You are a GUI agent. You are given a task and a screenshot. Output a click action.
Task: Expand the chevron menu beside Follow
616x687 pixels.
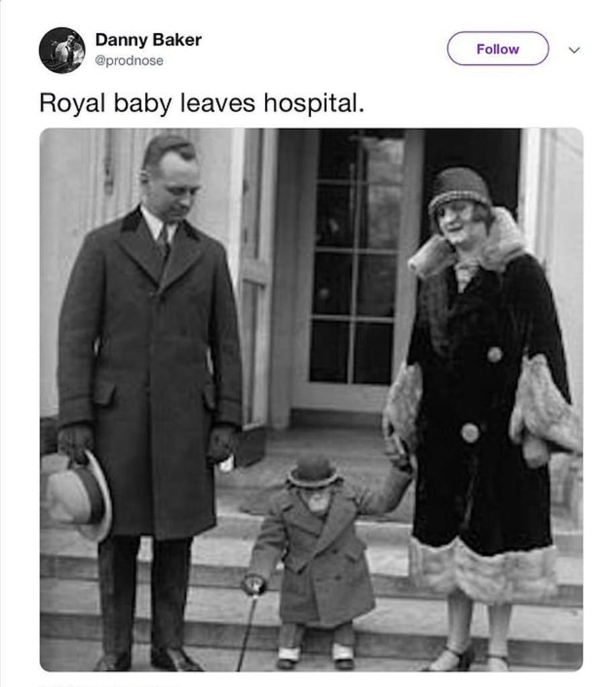click(x=574, y=50)
